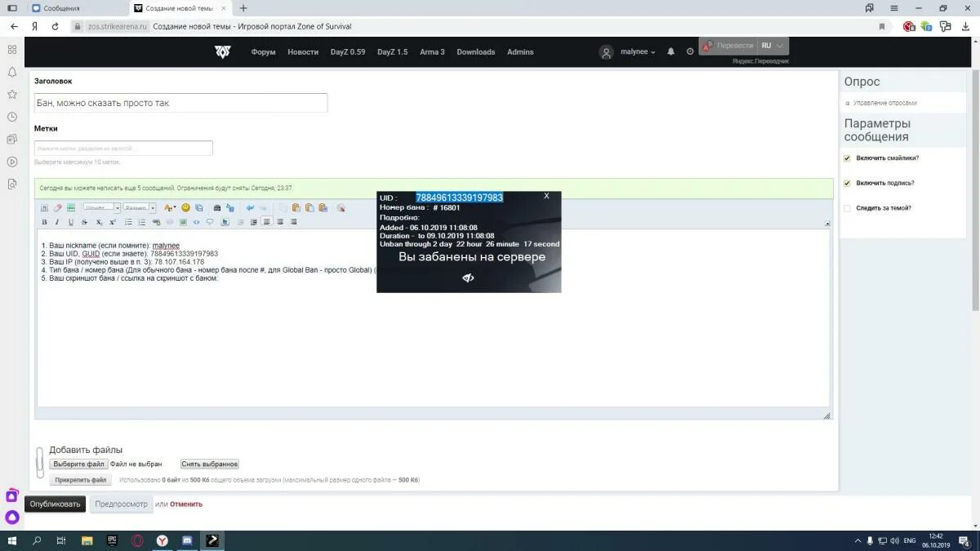Insert a code block with the angle-brackets icon
This screenshot has width=980, height=551.
pyautogui.click(x=196, y=222)
